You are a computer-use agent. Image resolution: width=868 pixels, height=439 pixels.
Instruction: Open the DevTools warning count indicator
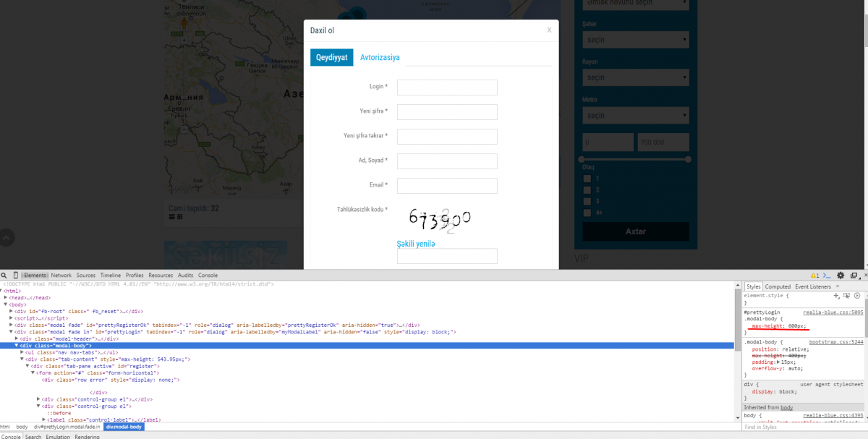click(814, 276)
